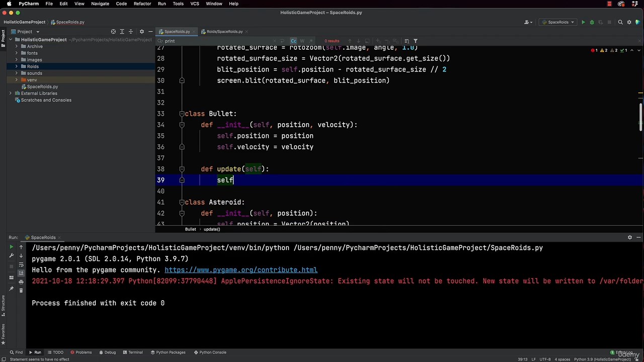Run the SpaceRoids configuration with green play icon
644x362 pixels.
583,22
